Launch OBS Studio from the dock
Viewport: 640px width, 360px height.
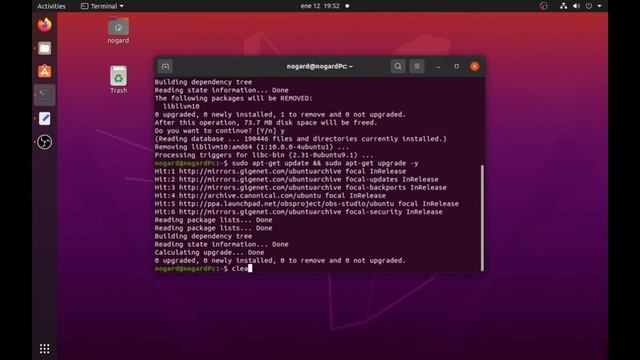pyautogui.click(x=44, y=142)
